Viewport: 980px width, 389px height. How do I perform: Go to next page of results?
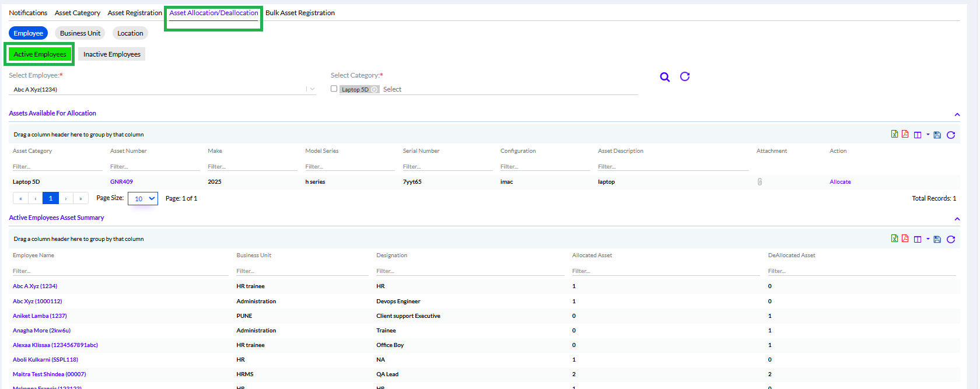(x=66, y=198)
